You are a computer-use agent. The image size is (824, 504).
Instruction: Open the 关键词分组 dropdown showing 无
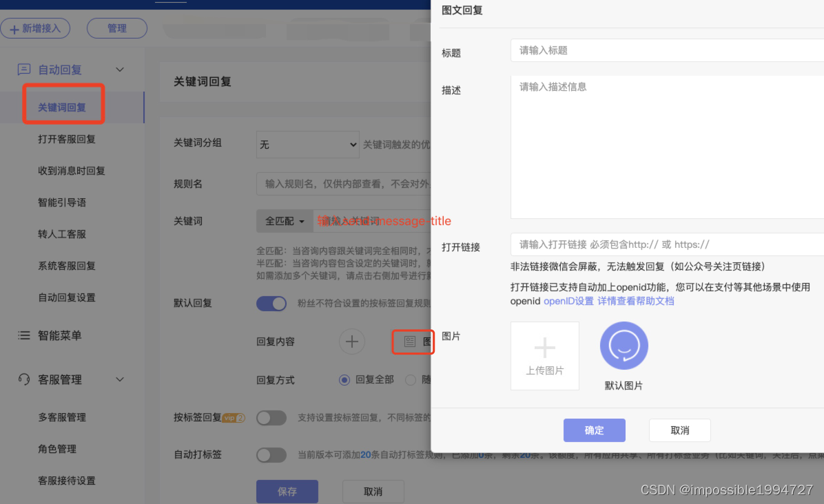tap(308, 145)
